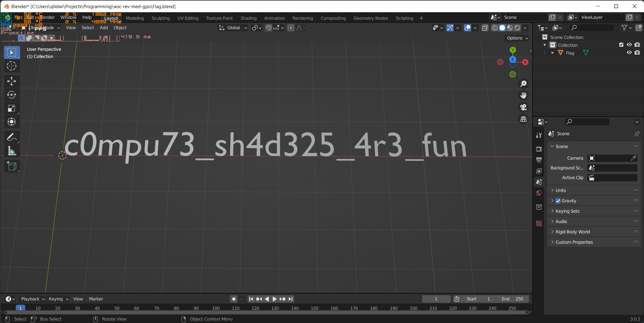This screenshot has width=644, height=323.
Task: Open the Texture properties tab
Action: pyautogui.click(x=539, y=223)
